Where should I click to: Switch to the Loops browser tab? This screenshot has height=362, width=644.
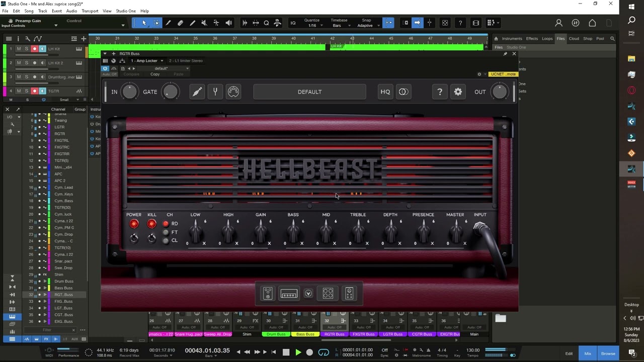click(x=547, y=39)
